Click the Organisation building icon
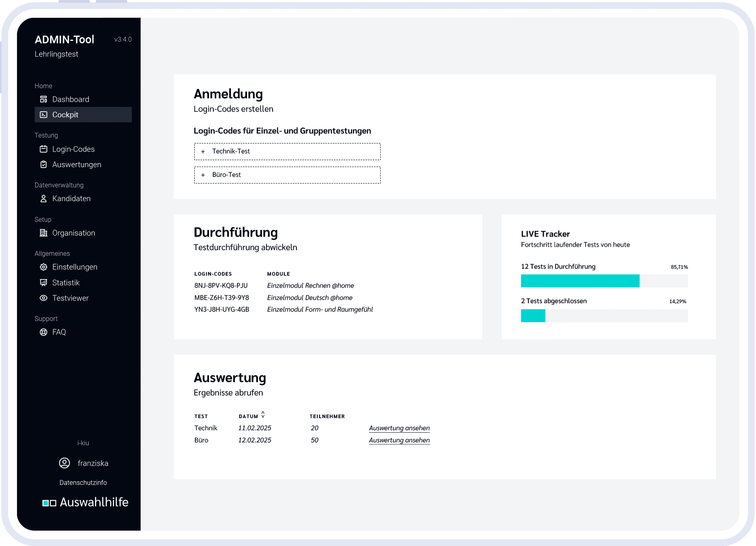756x546 pixels. (x=44, y=233)
